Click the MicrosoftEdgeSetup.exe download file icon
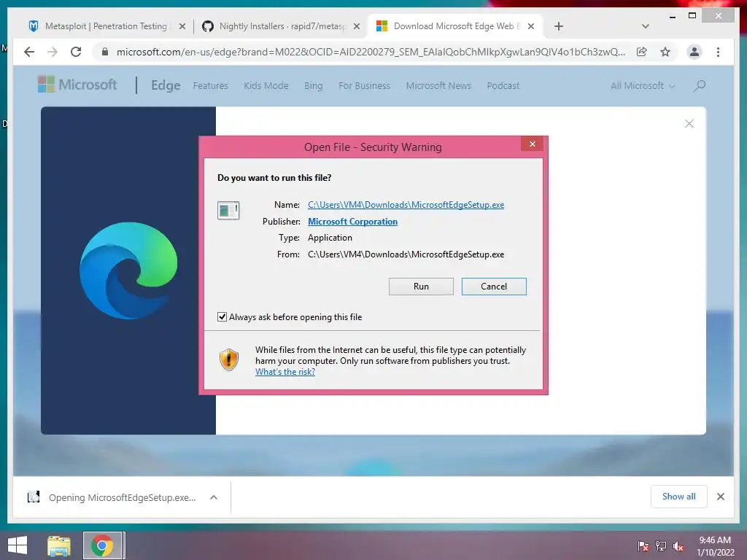This screenshot has height=560, width=747. click(34, 497)
